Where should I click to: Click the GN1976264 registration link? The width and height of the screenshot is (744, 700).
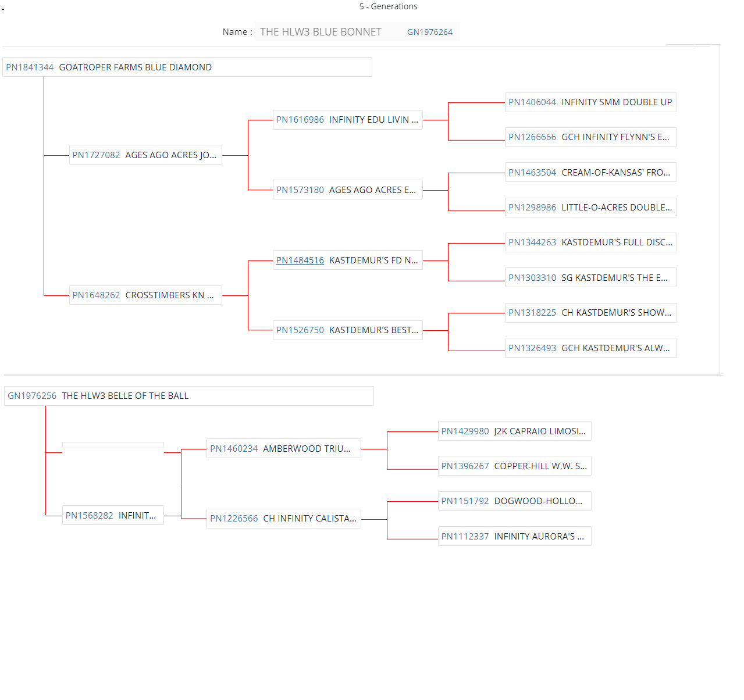tap(429, 32)
